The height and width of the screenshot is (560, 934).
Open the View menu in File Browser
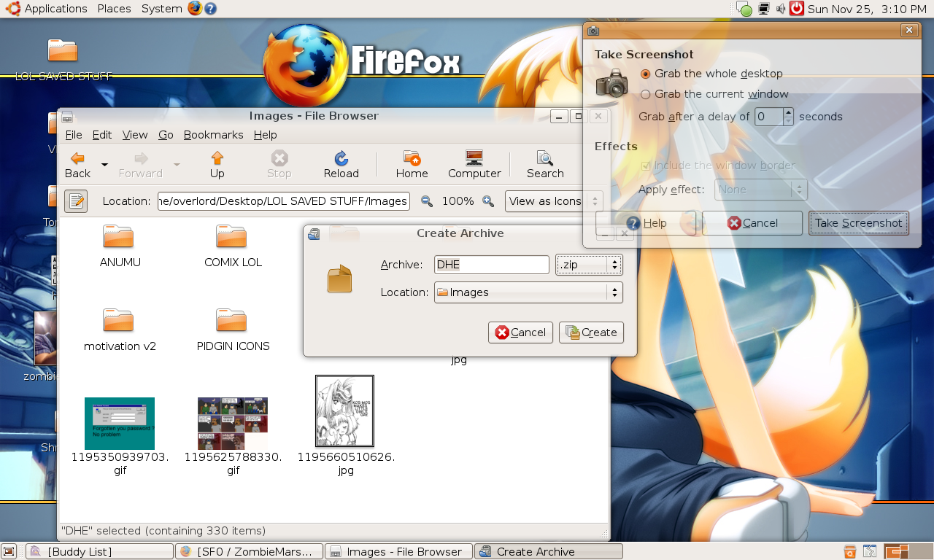coord(135,135)
